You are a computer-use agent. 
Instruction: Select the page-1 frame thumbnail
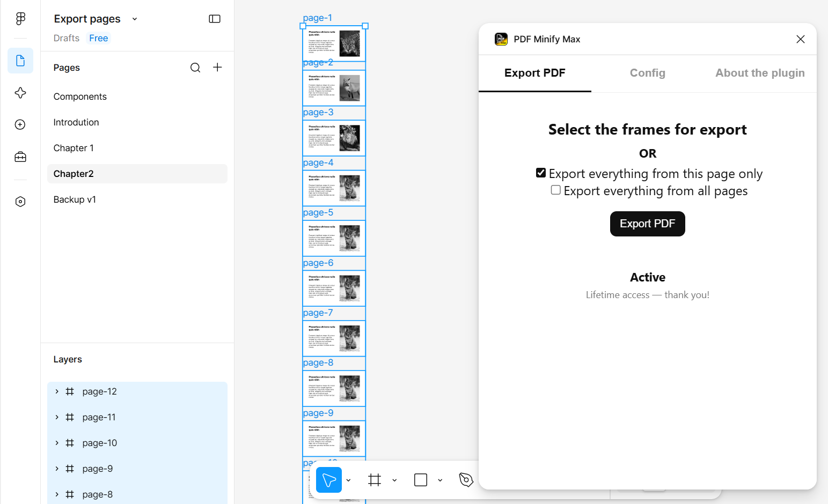[334, 43]
